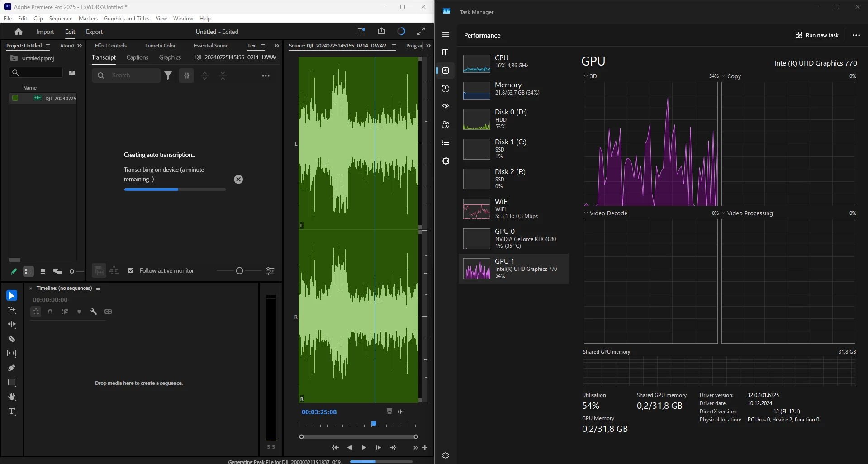Select the Type tool

tap(12, 412)
